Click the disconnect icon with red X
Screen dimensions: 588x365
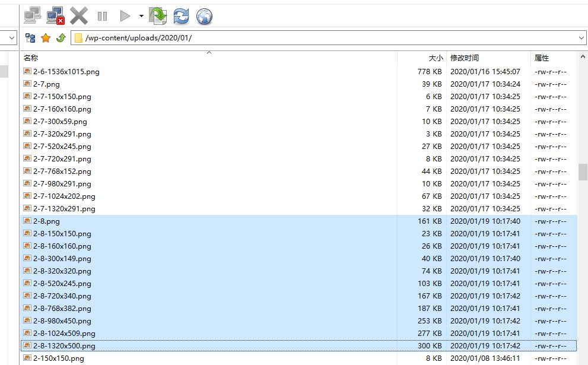pyautogui.click(x=55, y=15)
